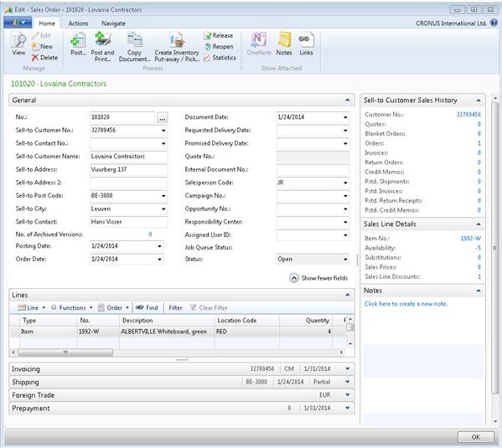Image resolution: width=502 pixels, height=448 pixels.
Task: Click item number link 1992-W
Action: click(471, 238)
